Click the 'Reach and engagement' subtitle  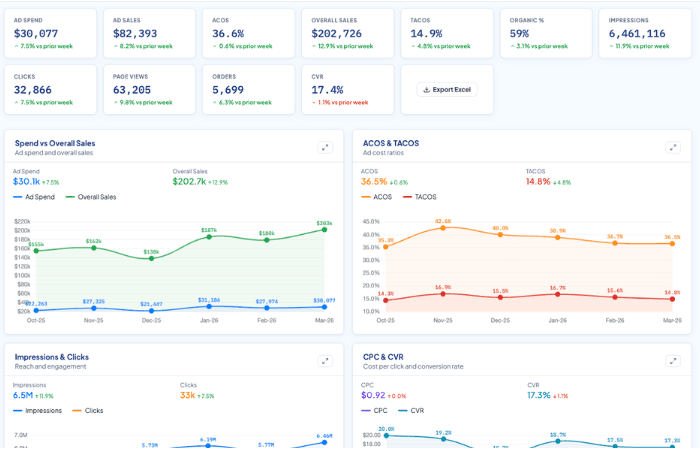tap(50, 367)
